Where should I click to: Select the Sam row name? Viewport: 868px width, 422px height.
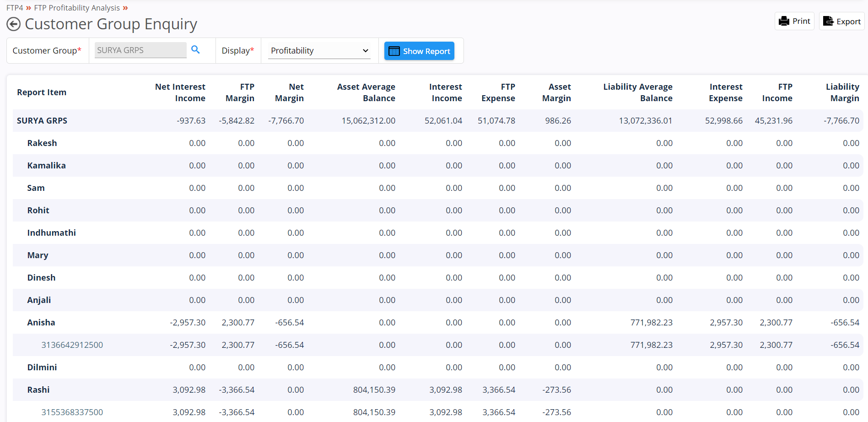36,188
